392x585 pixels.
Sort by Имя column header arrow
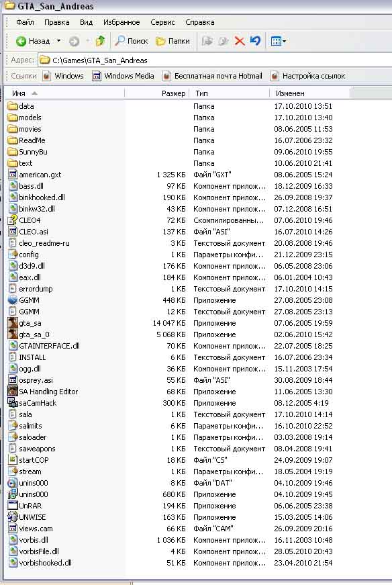click(x=35, y=93)
